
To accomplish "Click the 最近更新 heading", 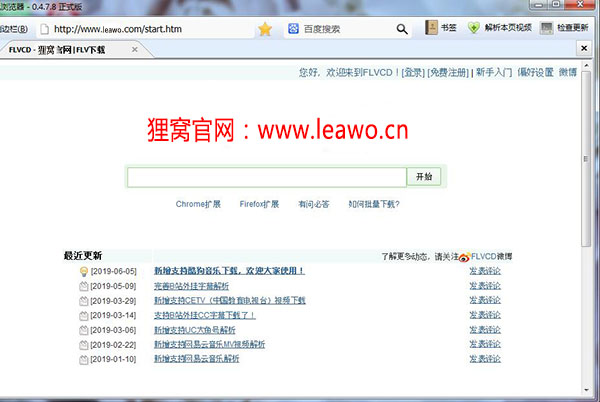I will tap(83, 256).
